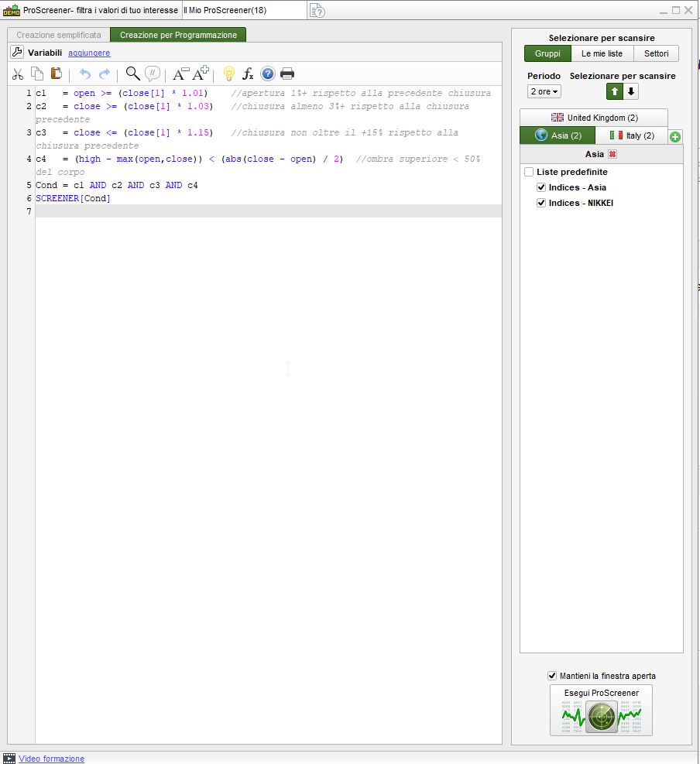Click the wrench Variabili icon
Screen dimensions: 700x764
(17, 52)
